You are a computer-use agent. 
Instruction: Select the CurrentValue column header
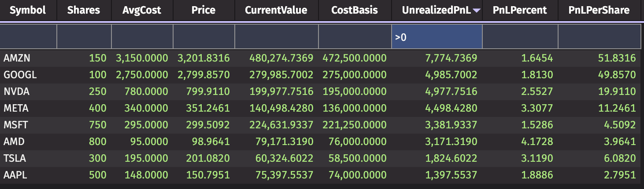(x=276, y=10)
